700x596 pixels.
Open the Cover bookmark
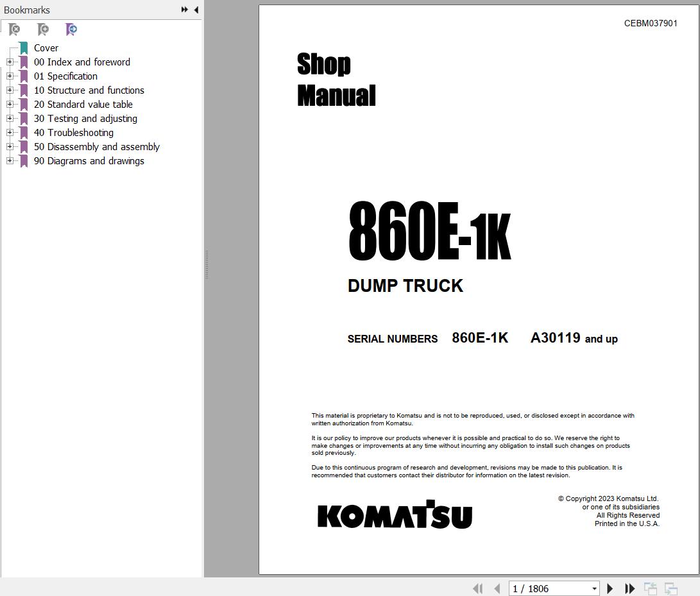pos(46,47)
